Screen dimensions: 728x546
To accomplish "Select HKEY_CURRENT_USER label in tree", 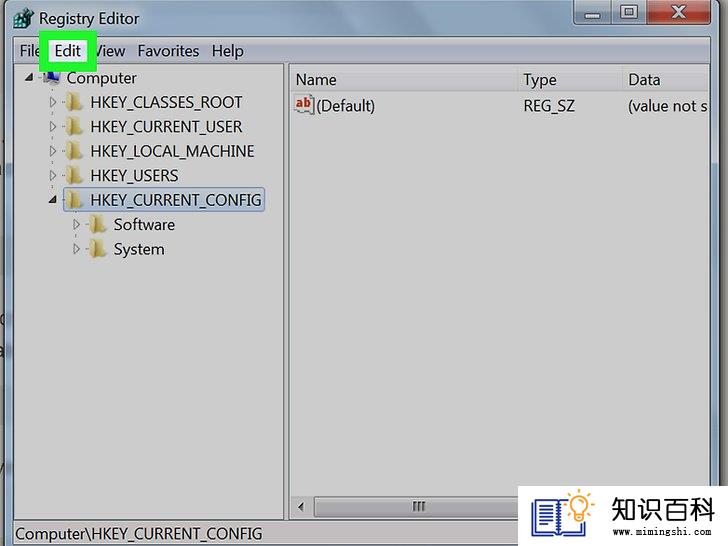I will 166,127.
